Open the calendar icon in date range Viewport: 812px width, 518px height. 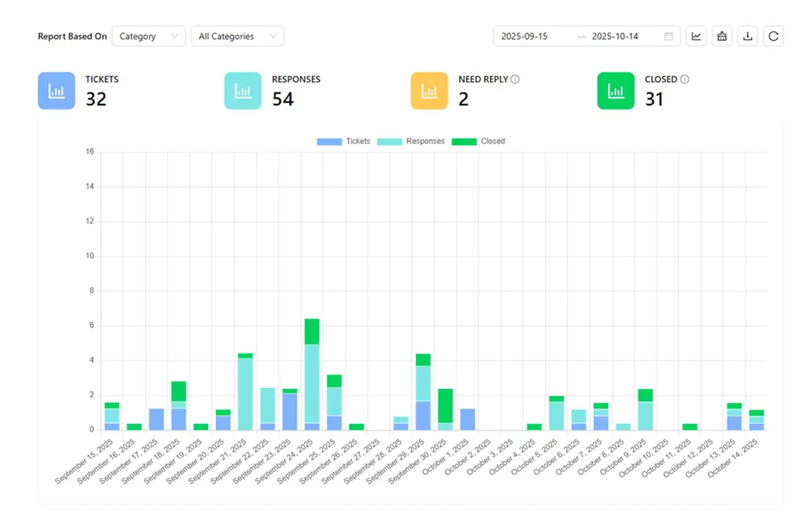(669, 37)
